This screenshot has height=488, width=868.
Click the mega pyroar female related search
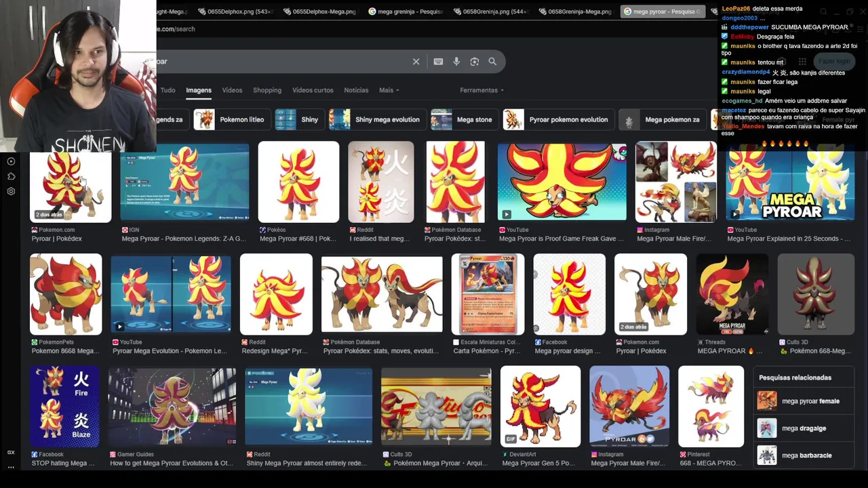pyautogui.click(x=804, y=401)
